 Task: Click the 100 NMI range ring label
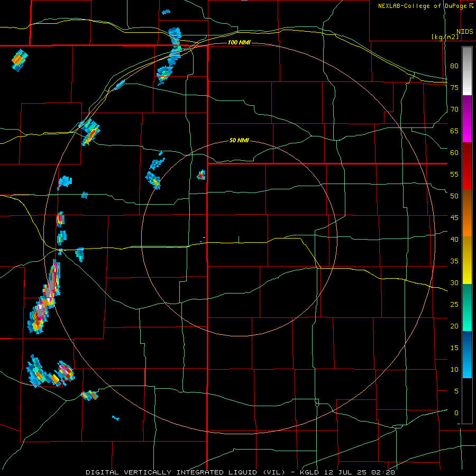[239, 42]
